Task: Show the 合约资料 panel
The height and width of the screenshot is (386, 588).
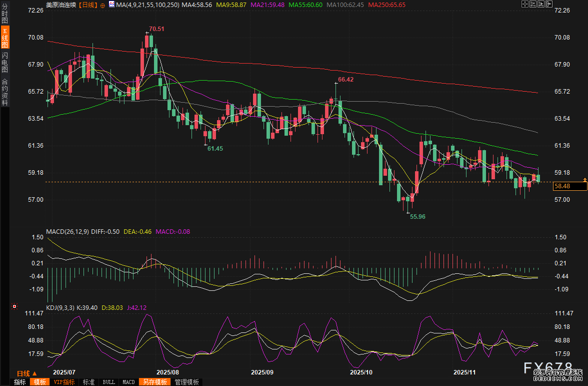Action: tap(5, 91)
